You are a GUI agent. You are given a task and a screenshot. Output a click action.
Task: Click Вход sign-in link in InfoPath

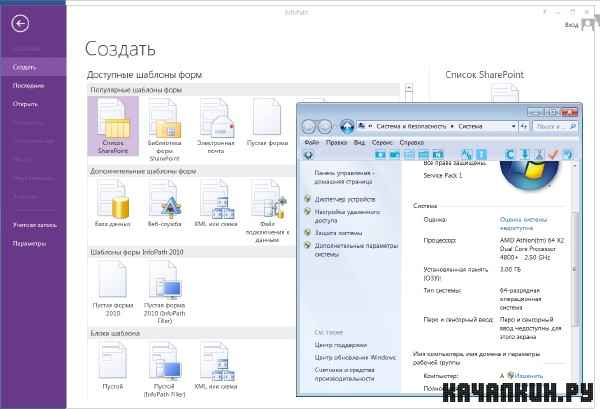571,25
